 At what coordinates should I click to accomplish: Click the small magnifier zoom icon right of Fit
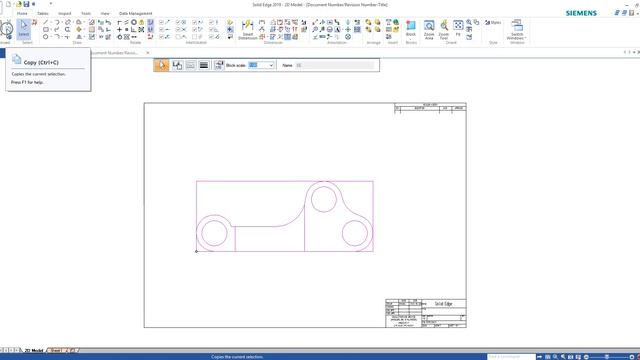(469, 22)
